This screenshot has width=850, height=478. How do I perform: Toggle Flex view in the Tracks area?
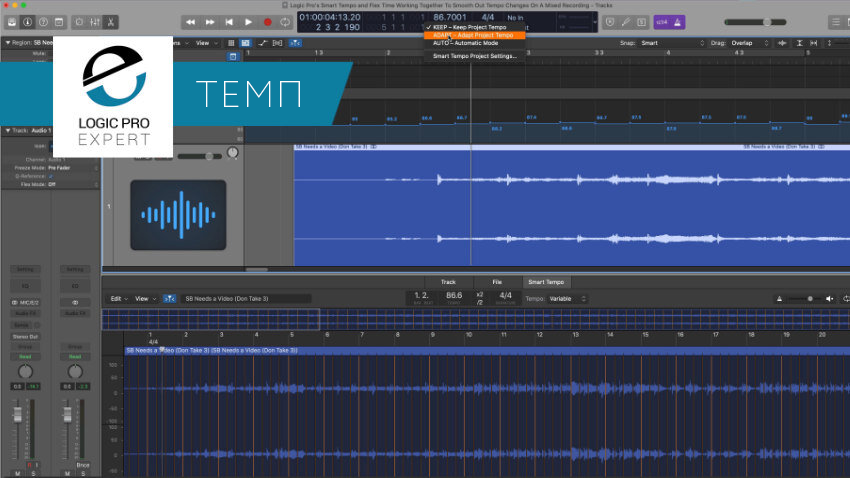click(x=278, y=43)
